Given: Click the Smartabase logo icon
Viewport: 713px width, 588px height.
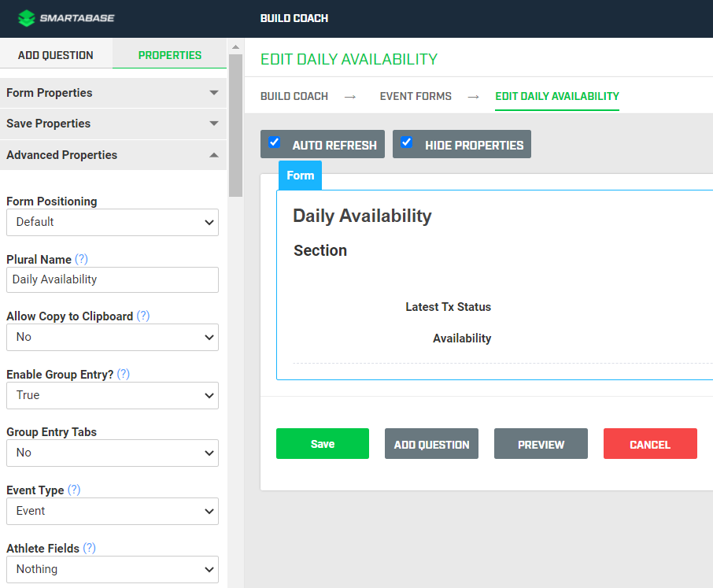Looking at the screenshot, I should 27,18.
